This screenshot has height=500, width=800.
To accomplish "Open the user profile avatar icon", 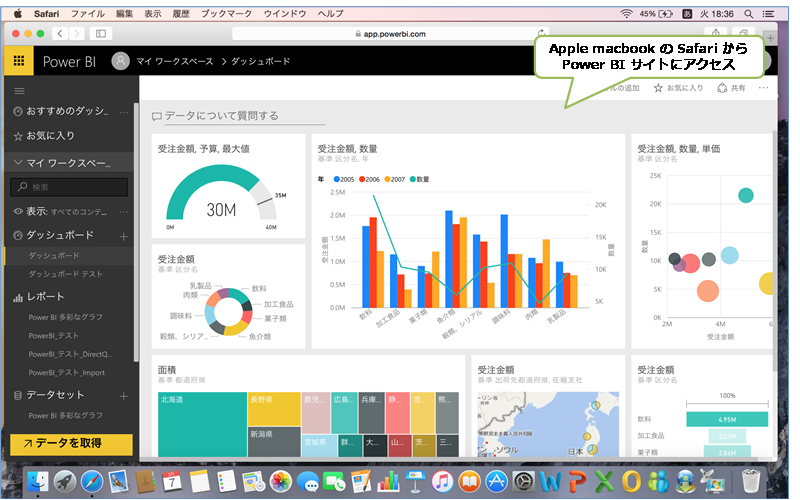I will point(120,61).
